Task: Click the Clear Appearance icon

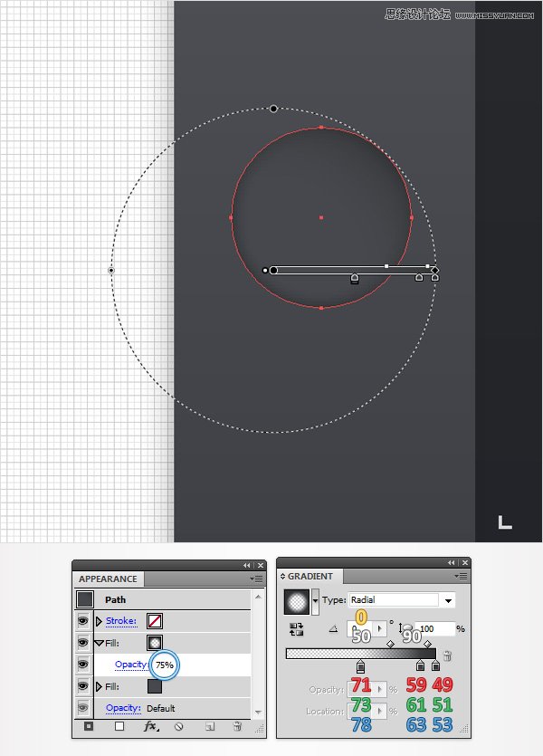Action: pos(179,727)
